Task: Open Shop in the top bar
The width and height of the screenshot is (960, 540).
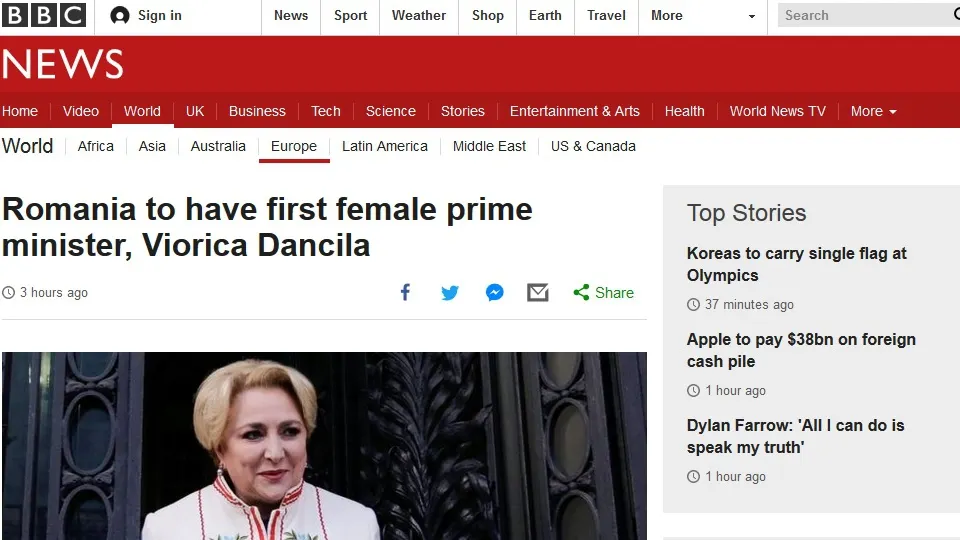Action: [x=487, y=15]
